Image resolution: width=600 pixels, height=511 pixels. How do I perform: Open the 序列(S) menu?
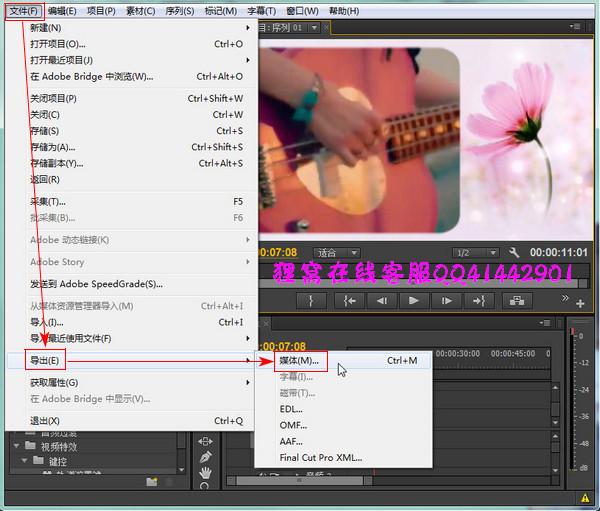[x=179, y=11]
